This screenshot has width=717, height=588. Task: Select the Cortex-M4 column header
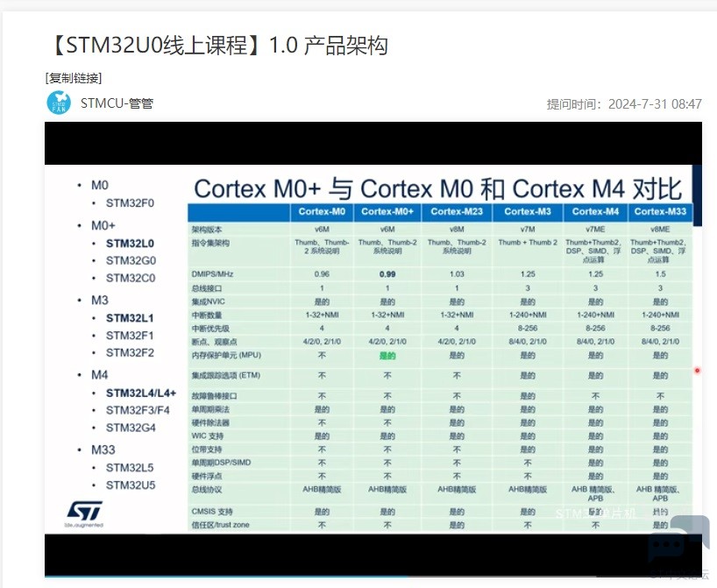[x=595, y=211]
